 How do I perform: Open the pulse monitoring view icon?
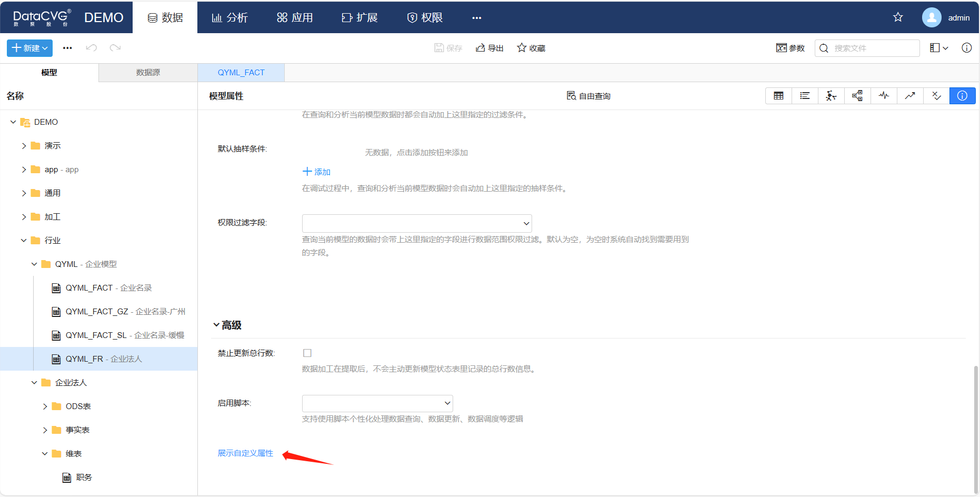(x=884, y=96)
